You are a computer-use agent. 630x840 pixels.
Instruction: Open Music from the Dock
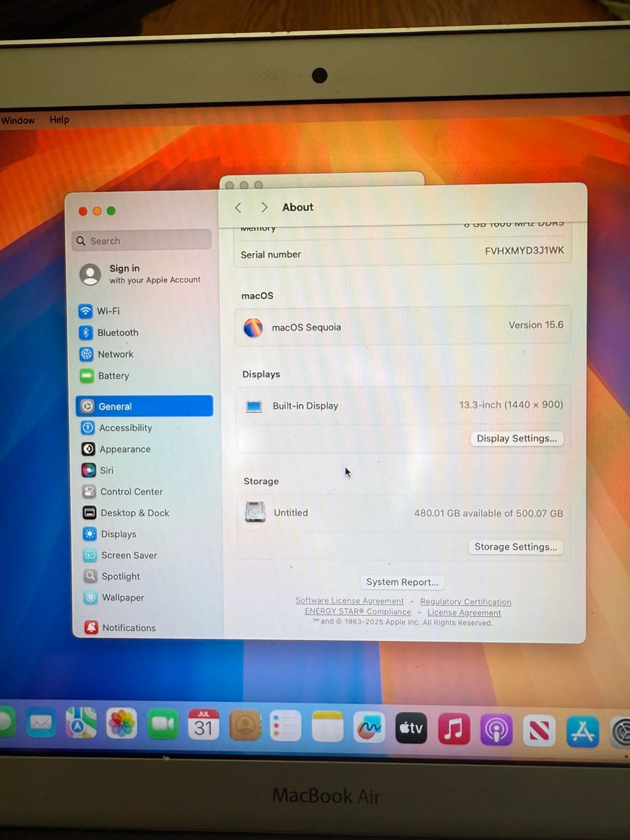point(454,729)
